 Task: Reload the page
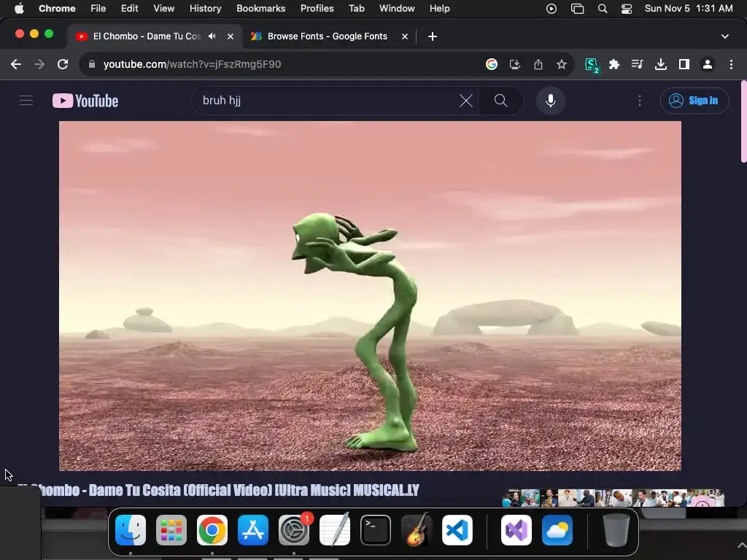pos(63,64)
